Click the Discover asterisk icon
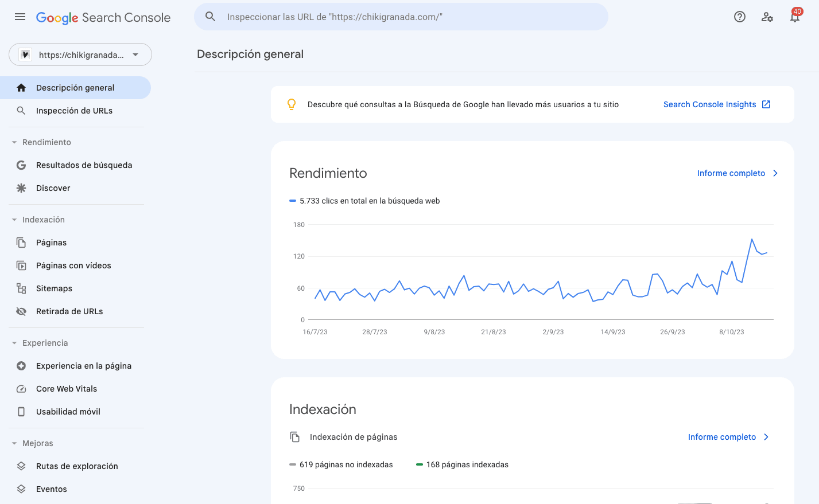This screenshot has width=819, height=504. coord(21,188)
